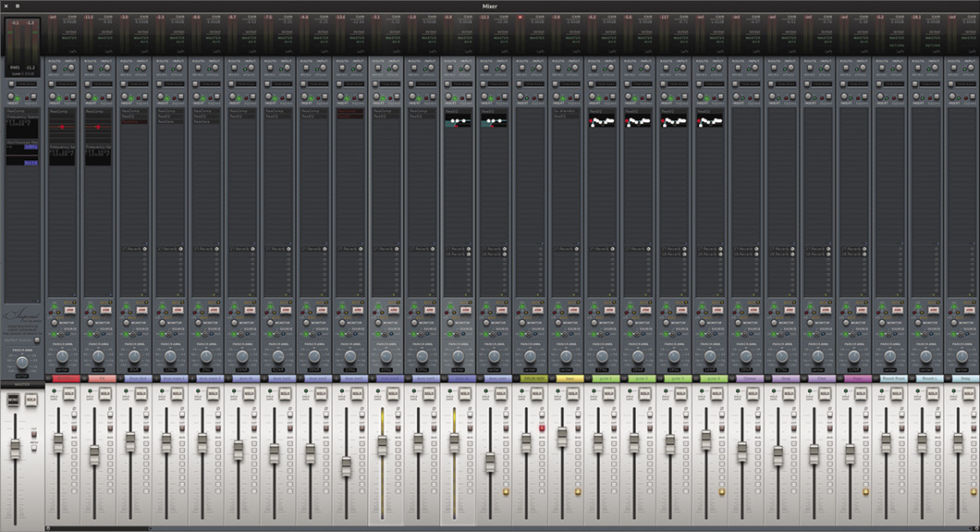
Task: Click ReaComp in Drum Kick FX list
Action: coord(134,111)
